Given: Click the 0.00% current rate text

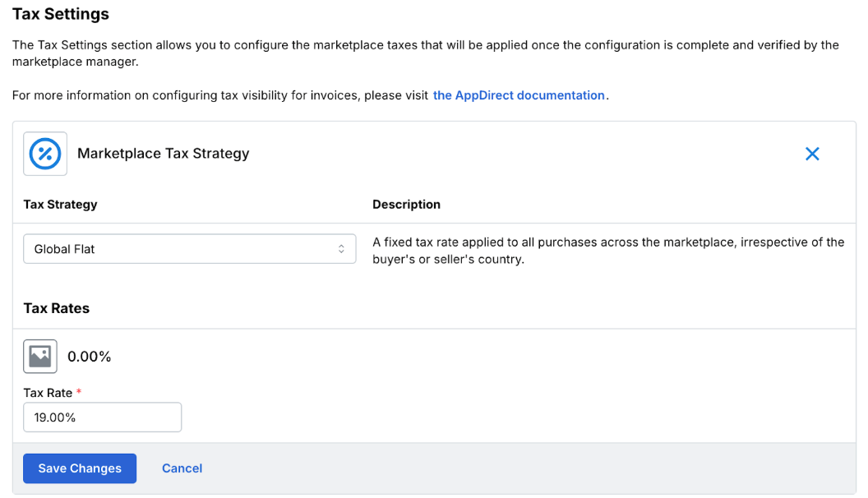Looking at the screenshot, I should click(89, 357).
